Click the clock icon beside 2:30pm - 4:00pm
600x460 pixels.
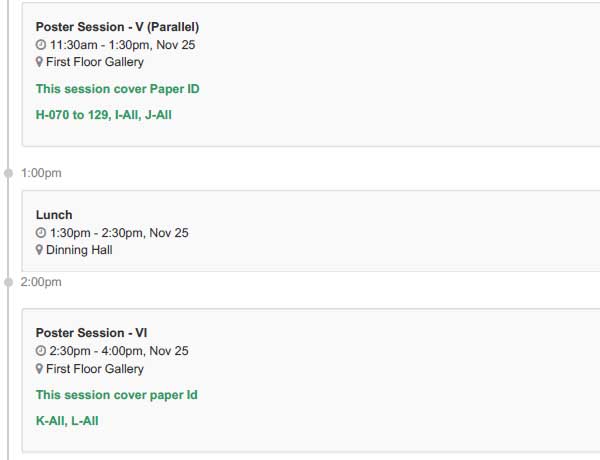point(41,351)
